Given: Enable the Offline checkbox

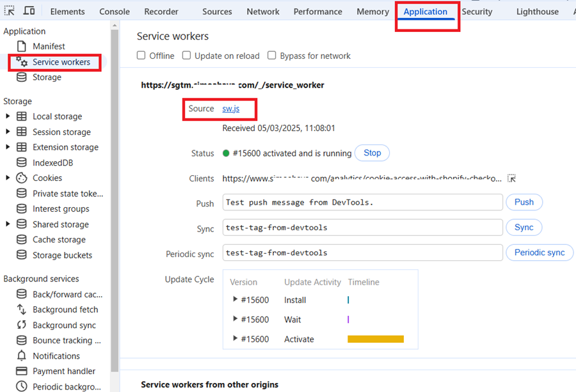Looking at the screenshot, I should 140,56.
